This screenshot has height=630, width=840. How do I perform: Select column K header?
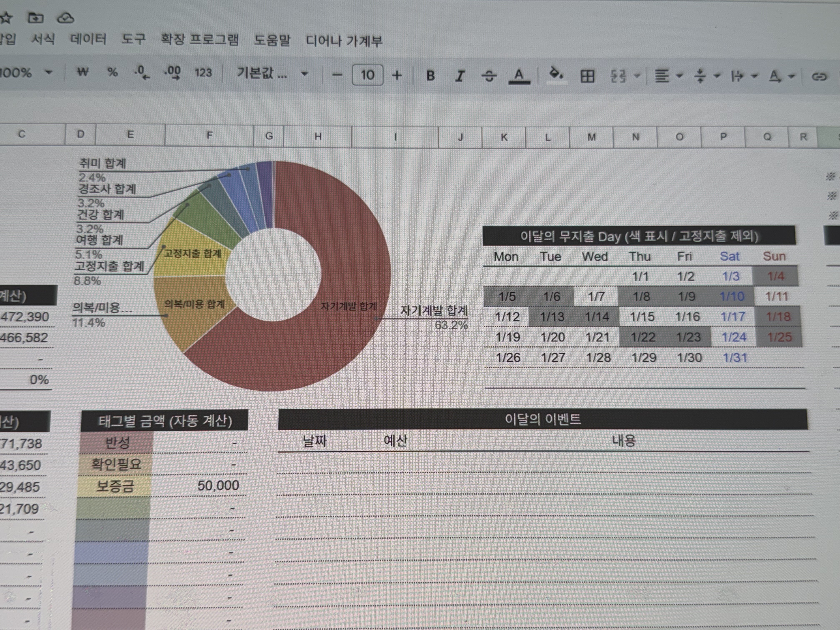click(504, 137)
